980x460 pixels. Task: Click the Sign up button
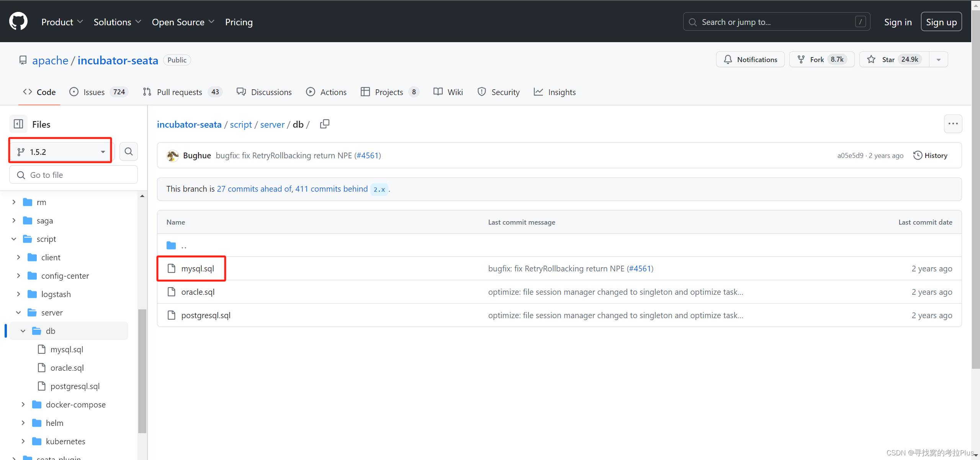(941, 22)
